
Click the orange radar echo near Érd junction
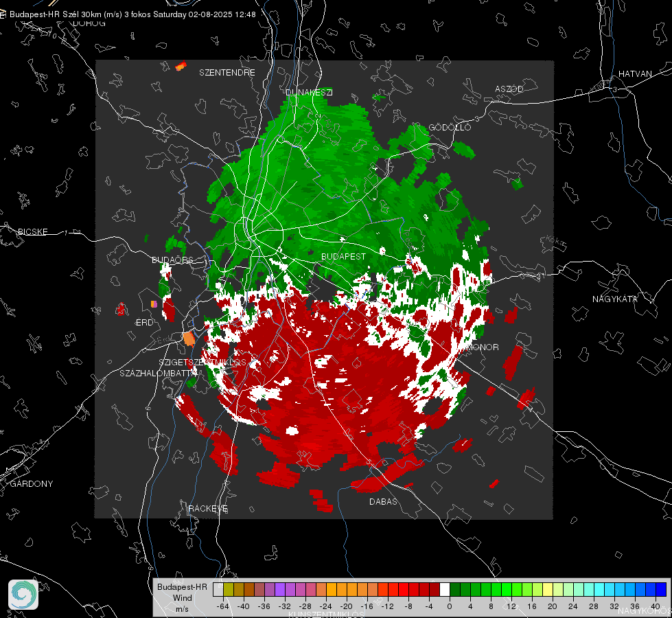tap(189, 339)
